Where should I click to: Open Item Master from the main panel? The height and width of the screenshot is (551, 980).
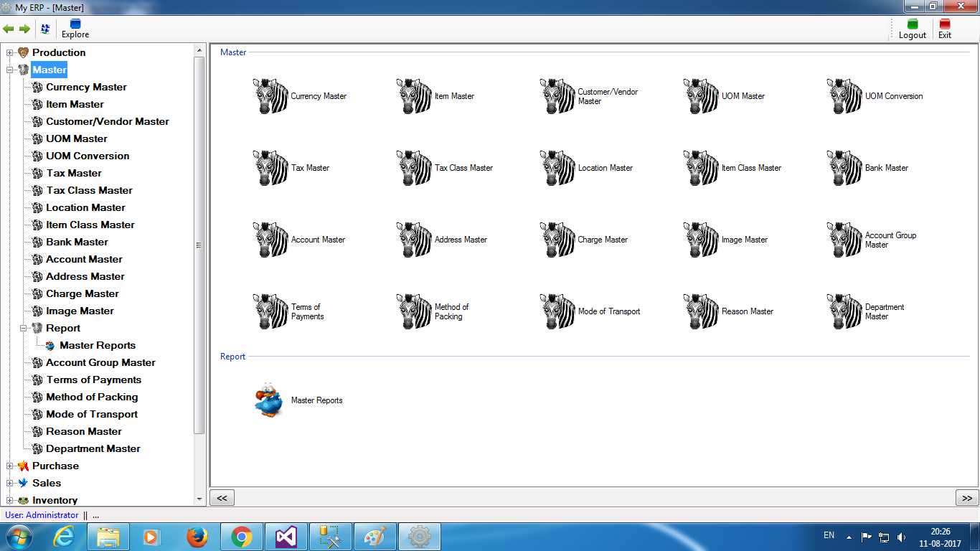(x=414, y=96)
